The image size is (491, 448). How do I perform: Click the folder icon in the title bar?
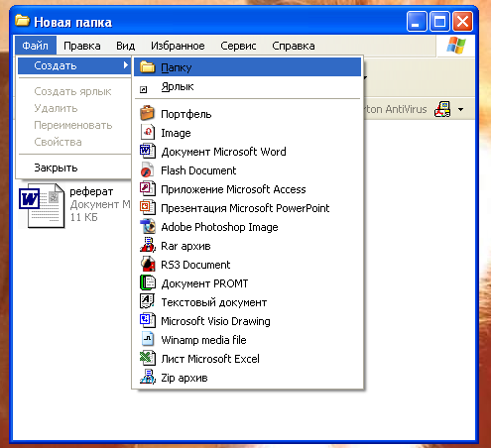click(23, 21)
